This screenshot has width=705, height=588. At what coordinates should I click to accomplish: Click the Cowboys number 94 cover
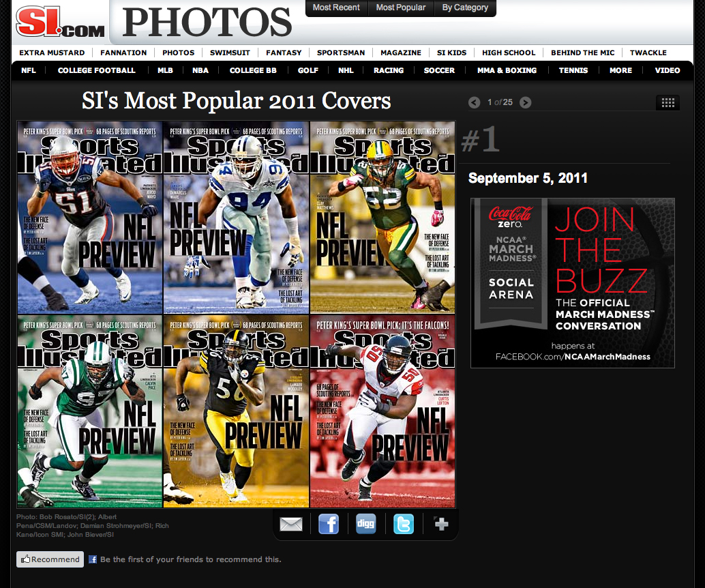click(236, 218)
